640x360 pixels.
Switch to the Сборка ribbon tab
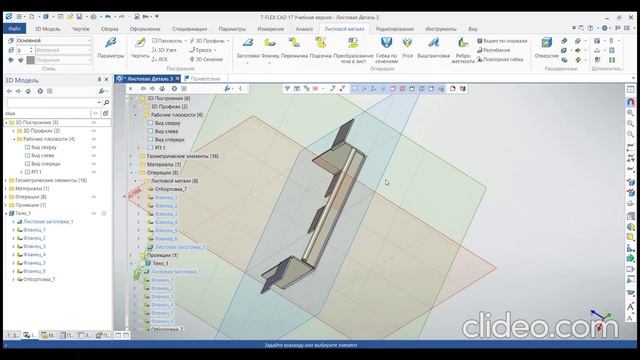(109, 29)
